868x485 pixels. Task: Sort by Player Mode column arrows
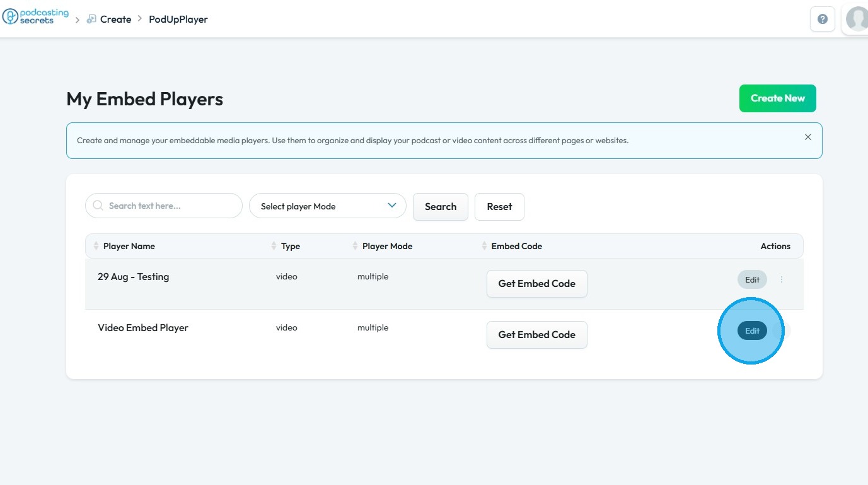[356, 246]
